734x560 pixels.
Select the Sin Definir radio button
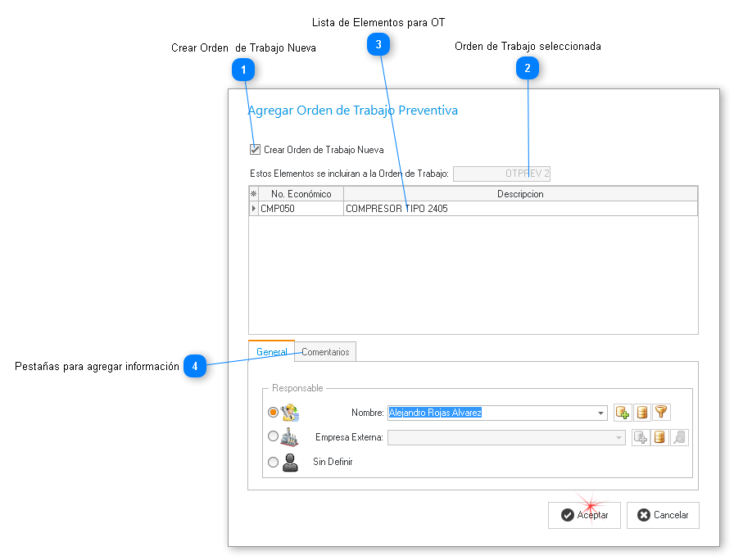coord(273,462)
